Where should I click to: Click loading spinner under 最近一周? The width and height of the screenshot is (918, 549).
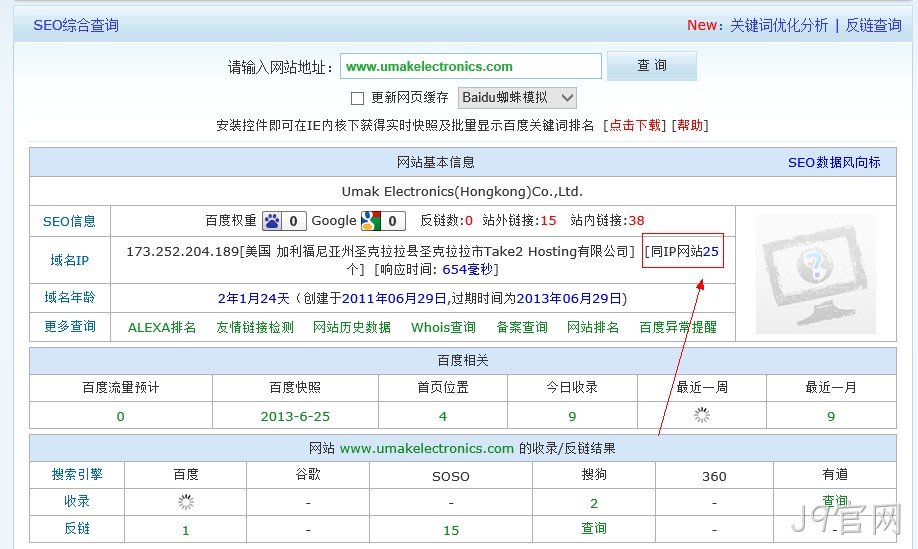[701, 416]
